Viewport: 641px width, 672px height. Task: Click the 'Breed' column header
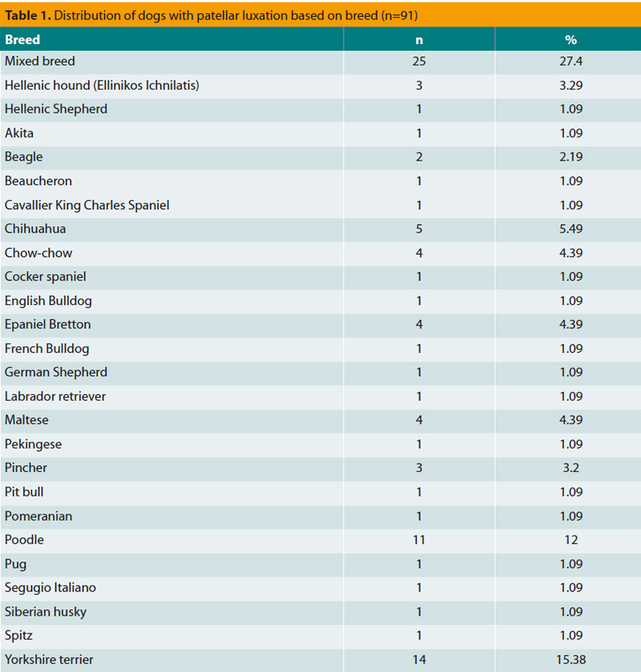tap(22, 39)
